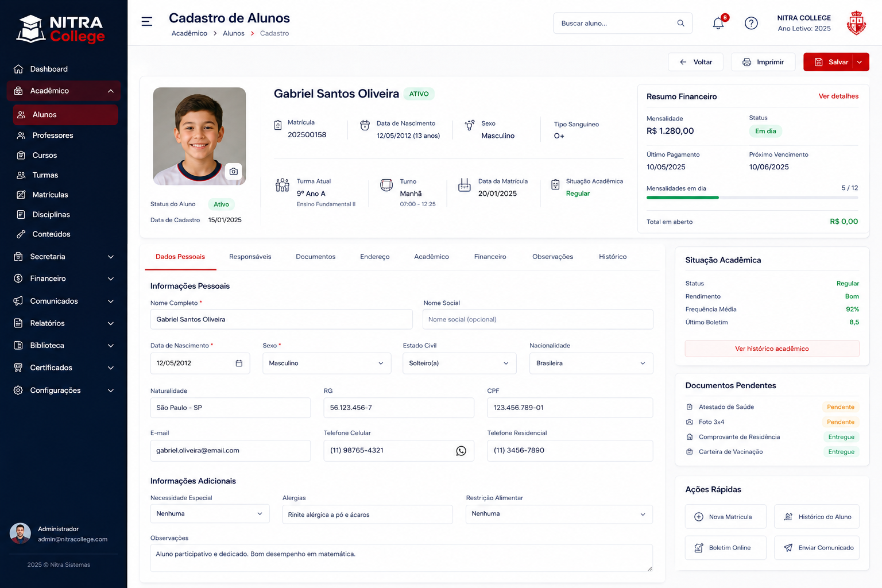Click the Matrículas sidebar icon

point(21,195)
